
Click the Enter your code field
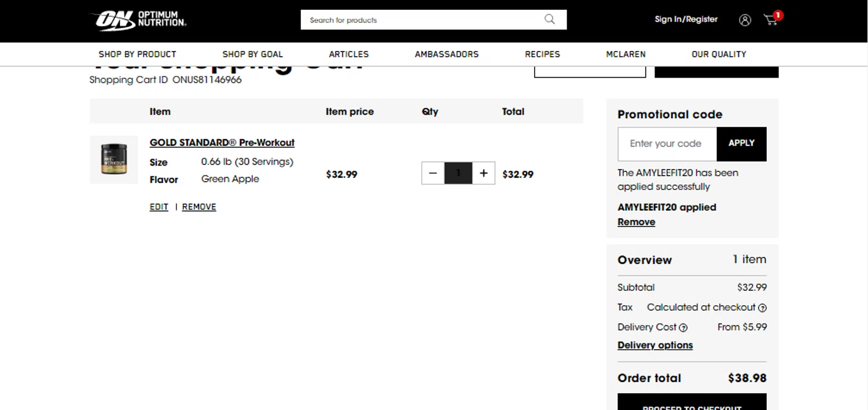(667, 144)
